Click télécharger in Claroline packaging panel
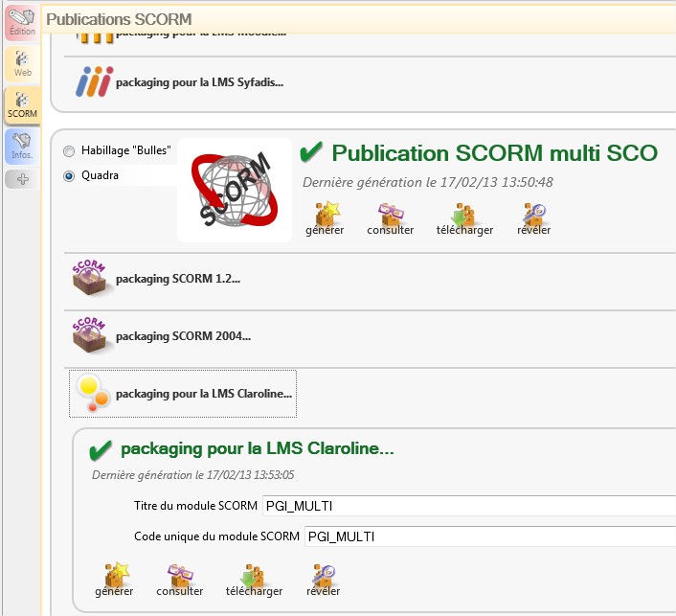676x616 pixels. point(254,580)
